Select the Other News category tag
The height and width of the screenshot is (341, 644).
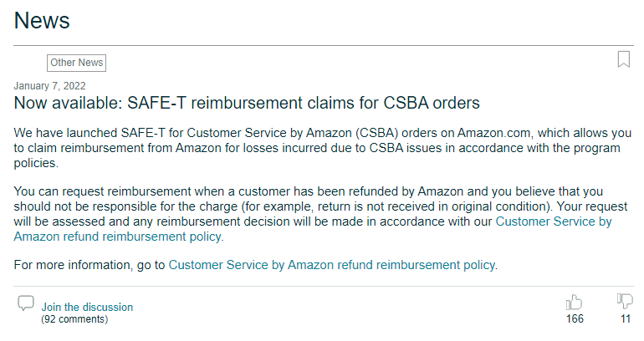click(76, 63)
